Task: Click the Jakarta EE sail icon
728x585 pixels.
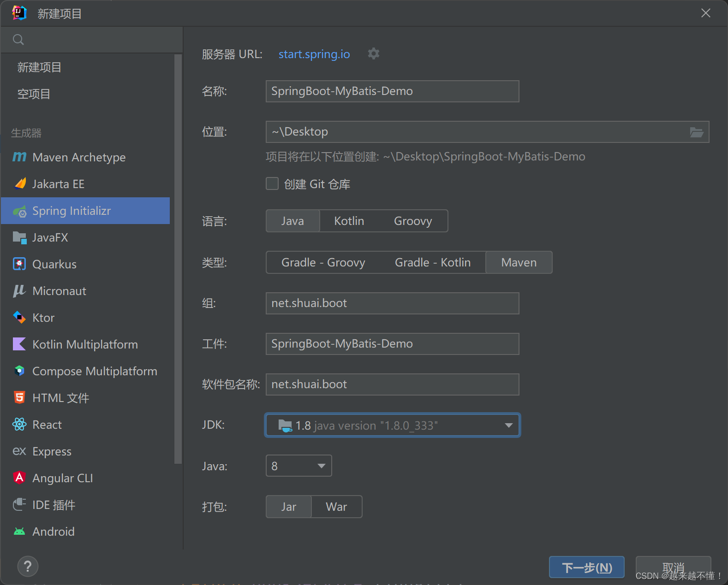Action: pyautogui.click(x=20, y=184)
